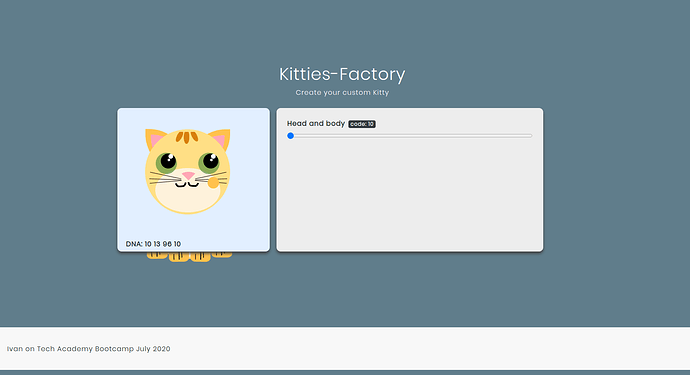Click the cat's whiskers on left side
The width and height of the screenshot is (690, 375).
(165, 178)
